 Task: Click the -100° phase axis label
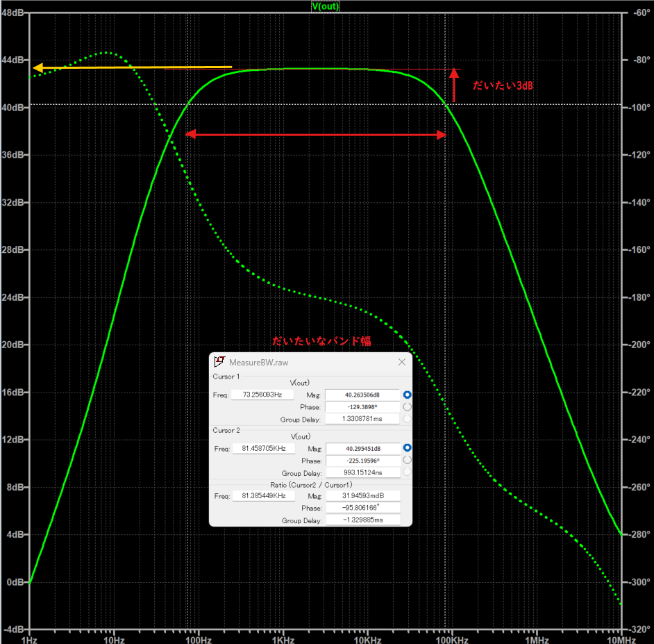click(639, 107)
